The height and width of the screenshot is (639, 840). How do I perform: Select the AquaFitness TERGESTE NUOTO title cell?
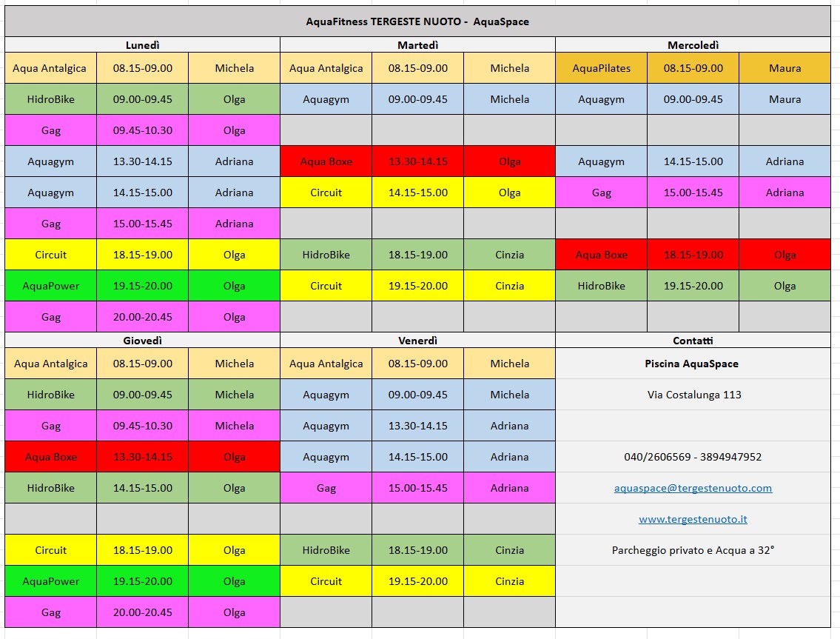417,21
